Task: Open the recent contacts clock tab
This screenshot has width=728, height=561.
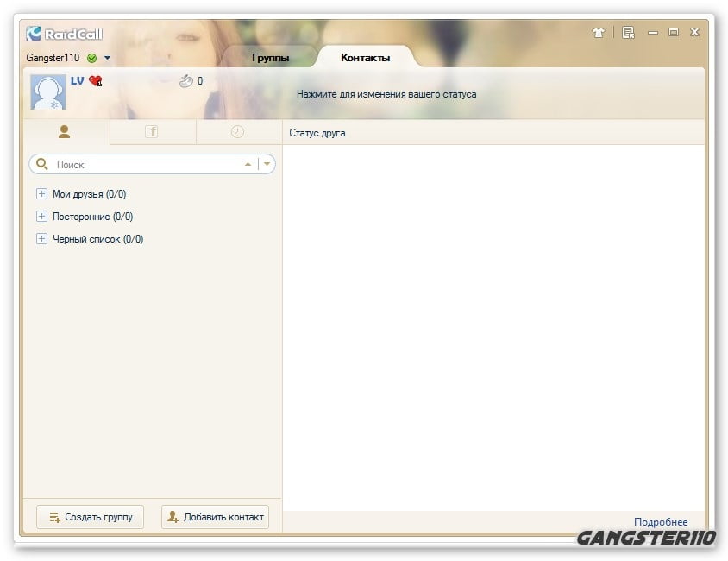Action: [237, 132]
